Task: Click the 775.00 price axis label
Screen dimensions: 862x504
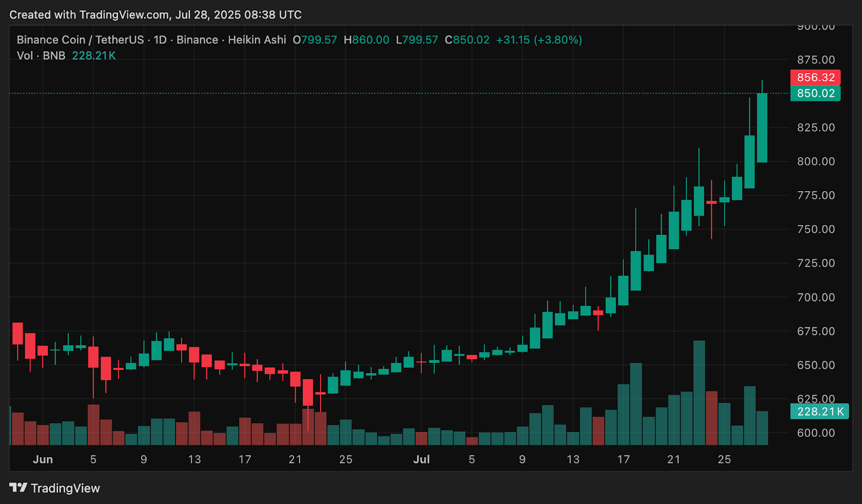Action: click(816, 195)
